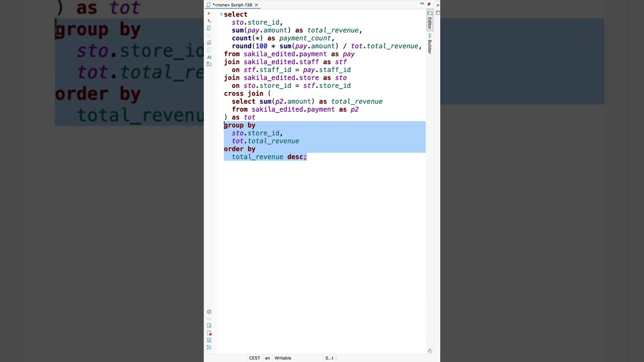The image size is (644, 362).
Task: Click the 'total_revenue desc;' line
Action: pyautogui.click(x=269, y=157)
